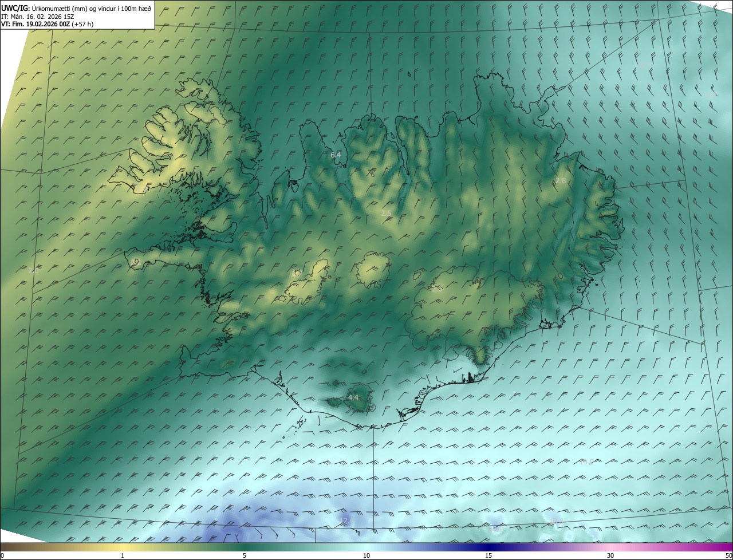
Task: Click the 4.4 value on the map
Action: click(x=353, y=397)
